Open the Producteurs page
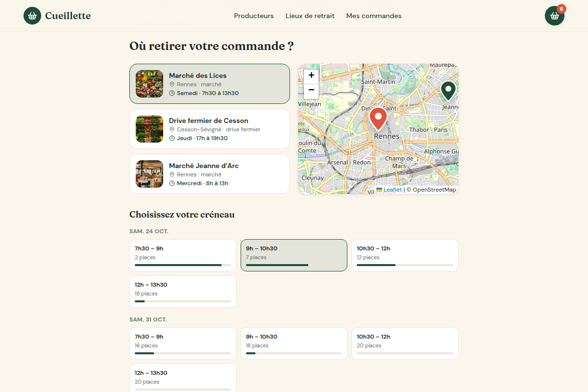 tap(254, 16)
